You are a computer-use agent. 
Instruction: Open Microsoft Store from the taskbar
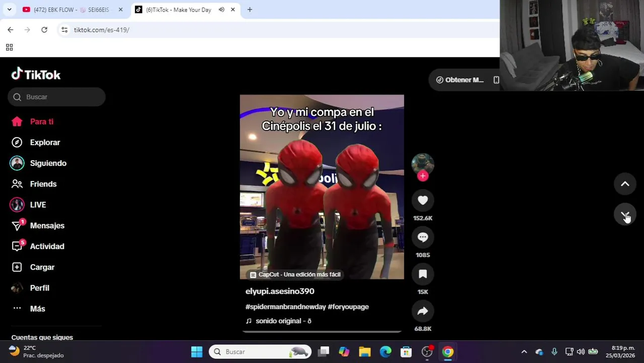(406, 352)
